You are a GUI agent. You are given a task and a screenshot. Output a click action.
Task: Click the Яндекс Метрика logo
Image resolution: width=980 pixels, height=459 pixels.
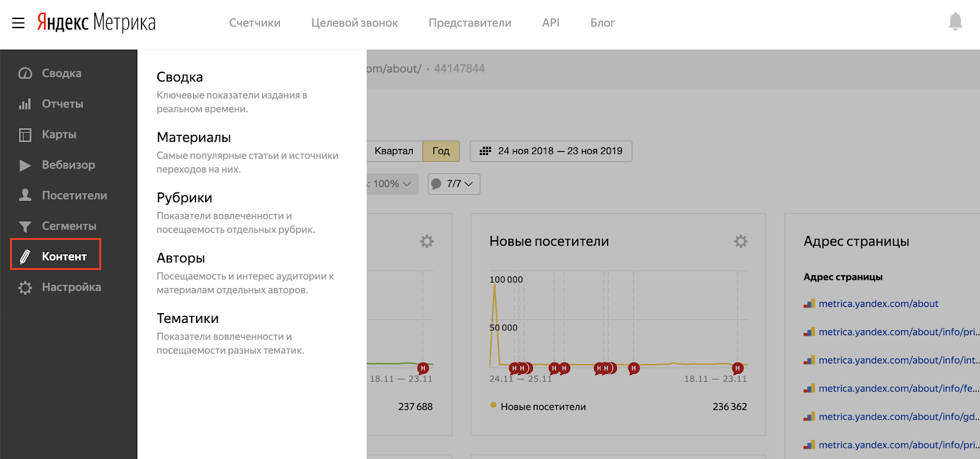click(x=96, y=23)
